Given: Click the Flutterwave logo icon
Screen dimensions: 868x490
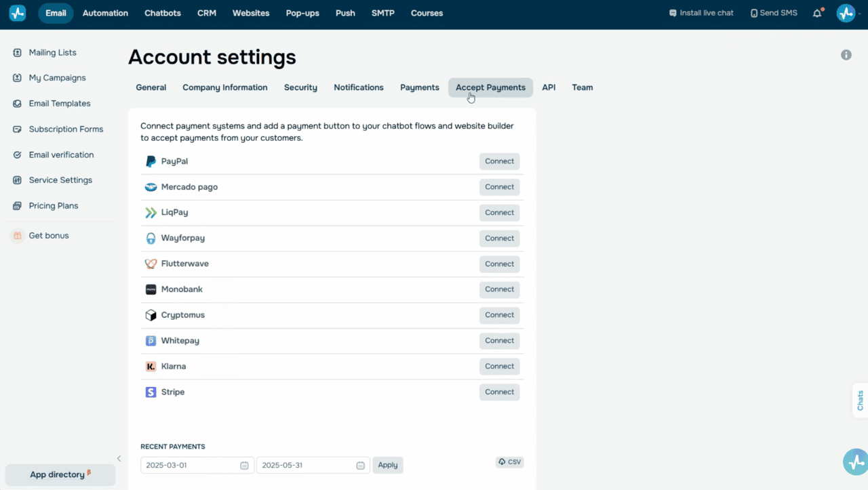Looking at the screenshot, I should (x=151, y=264).
